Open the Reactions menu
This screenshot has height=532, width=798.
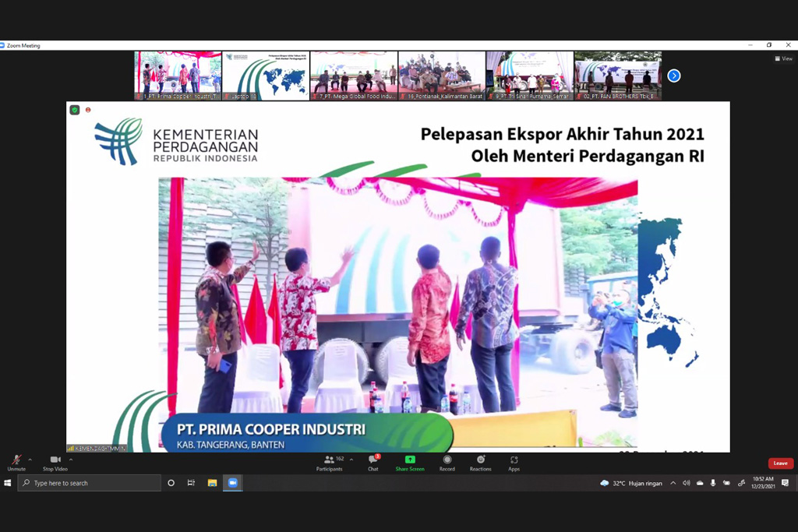480,461
